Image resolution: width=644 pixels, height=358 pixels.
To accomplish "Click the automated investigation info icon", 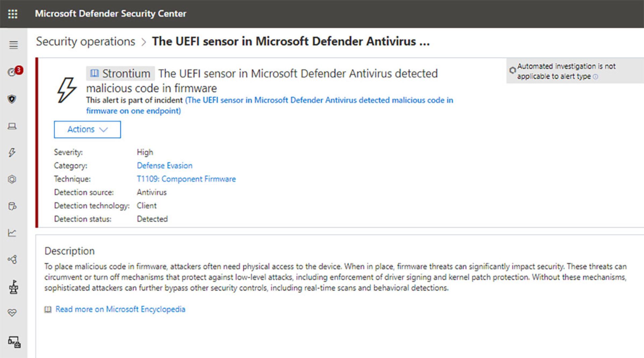I will [x=595, y=77].
